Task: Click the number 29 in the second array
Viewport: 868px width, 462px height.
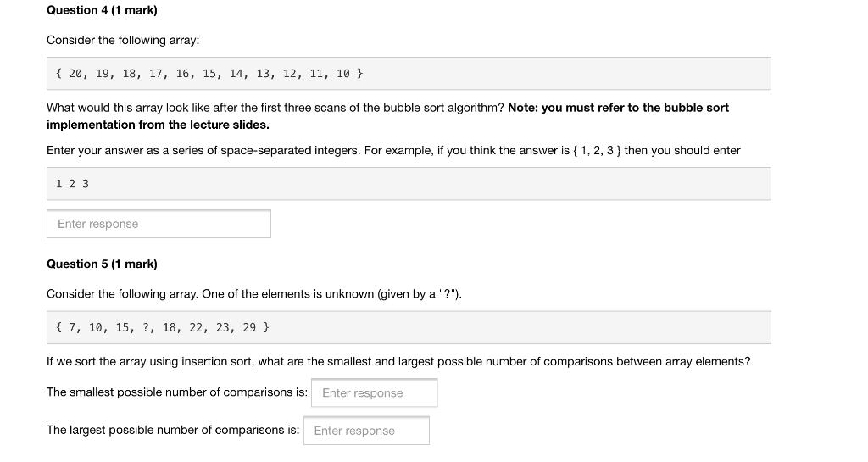Action: [x=250, y=327]
